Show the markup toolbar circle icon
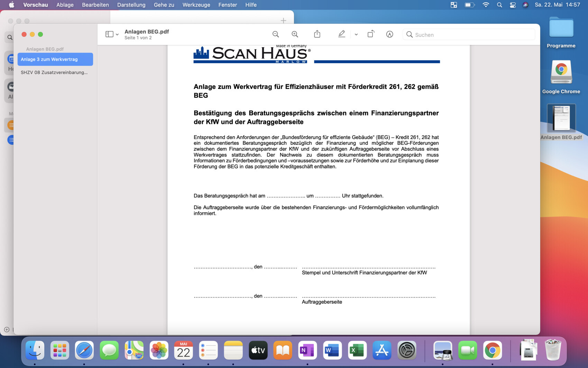This screenshot has width=588, height=368. 389,34
